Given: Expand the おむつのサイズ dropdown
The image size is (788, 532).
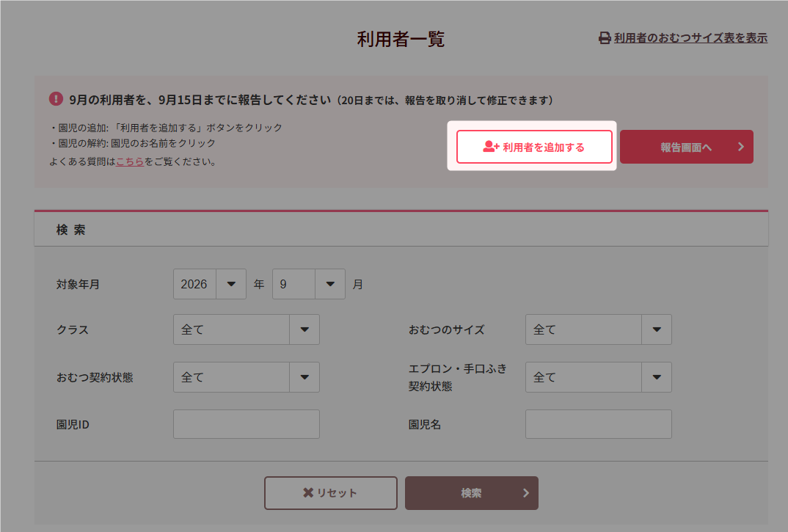Looking at the screenshot, I should (599, 329).
